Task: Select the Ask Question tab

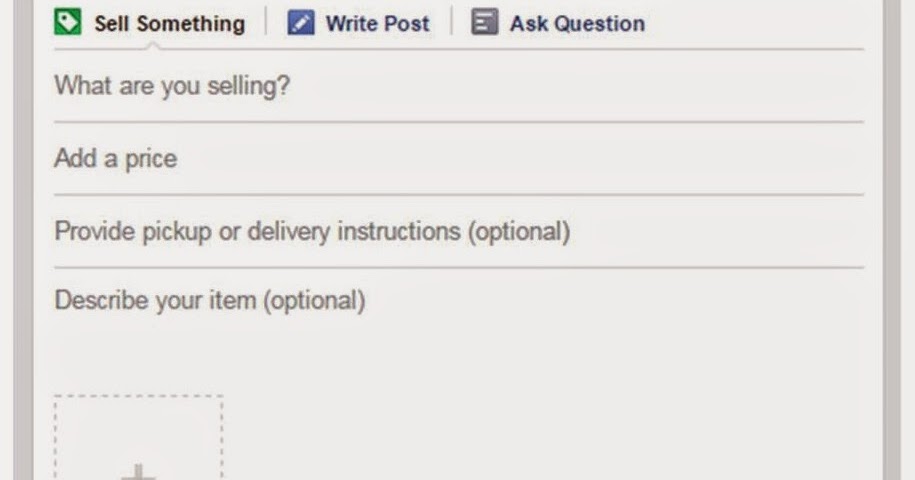Action: tap(558, 23)
